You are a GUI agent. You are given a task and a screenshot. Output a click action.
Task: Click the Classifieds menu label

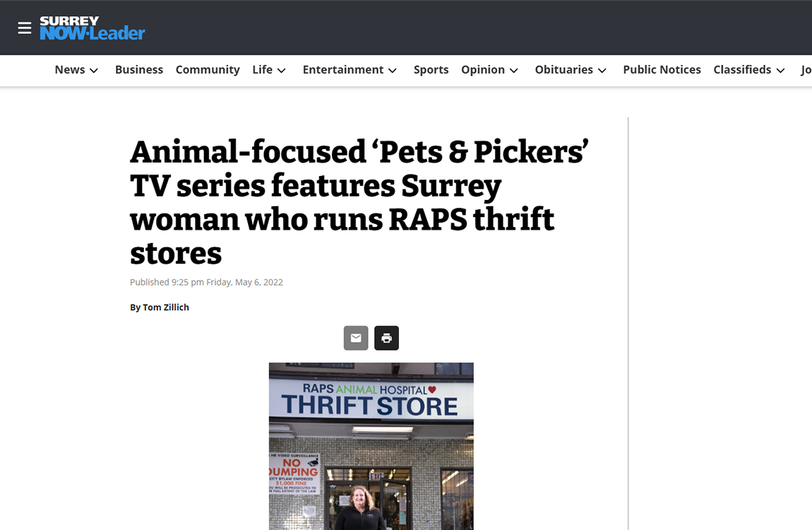742,69
